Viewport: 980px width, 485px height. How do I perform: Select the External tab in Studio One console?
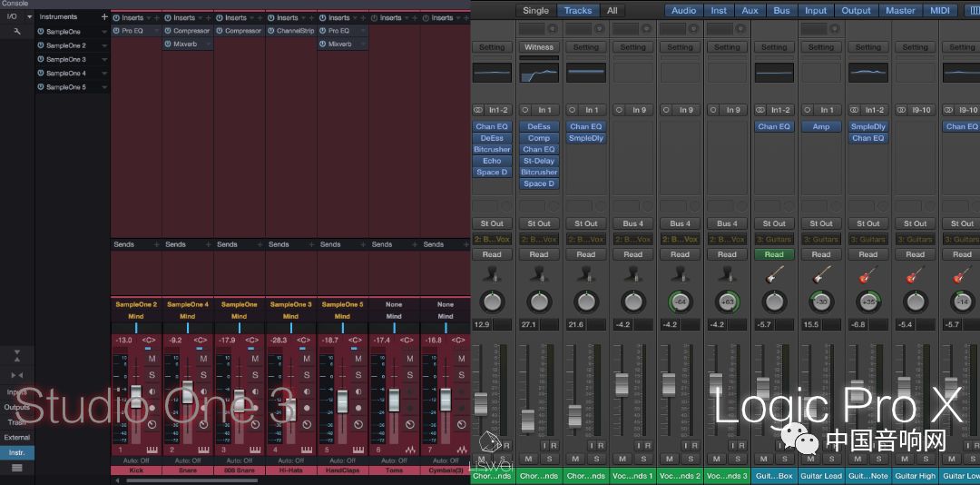coord(17,438)
